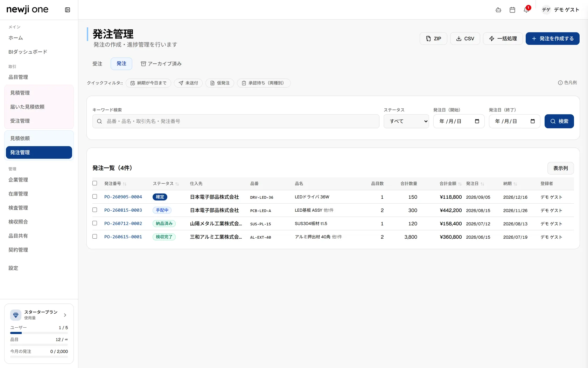Expand the スタータープラン chevron
Image resolution: width=588 pixels, height=368 pixels.
[x=65, y=315]
